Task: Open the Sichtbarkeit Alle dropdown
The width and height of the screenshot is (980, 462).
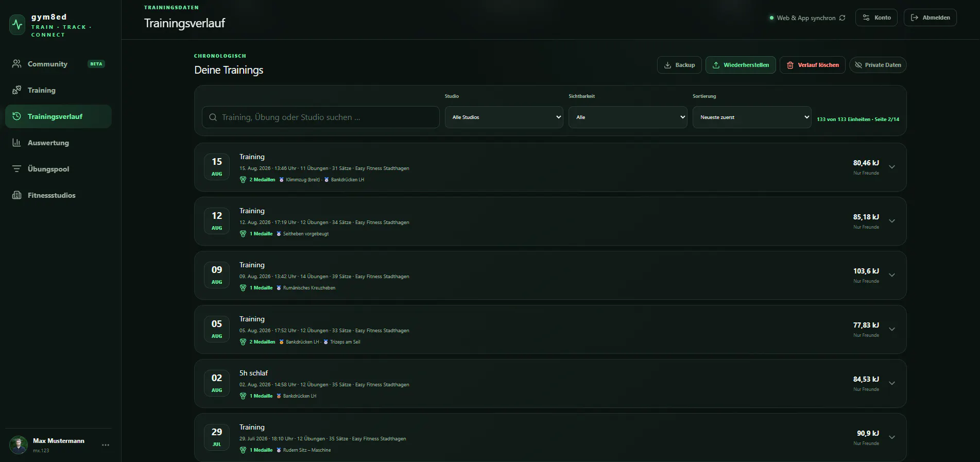Action: point(628,117)
